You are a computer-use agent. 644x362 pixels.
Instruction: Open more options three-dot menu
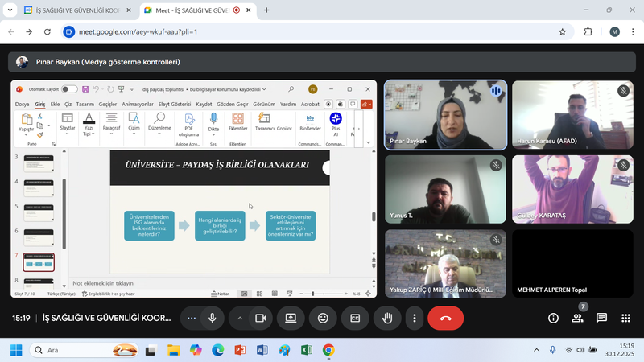coord(415,318)
